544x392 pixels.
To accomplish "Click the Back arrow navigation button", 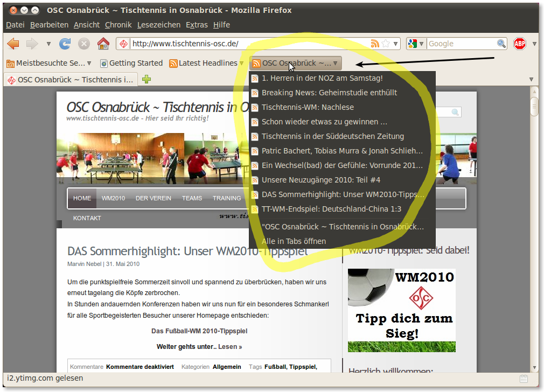I will click(13, 44).
